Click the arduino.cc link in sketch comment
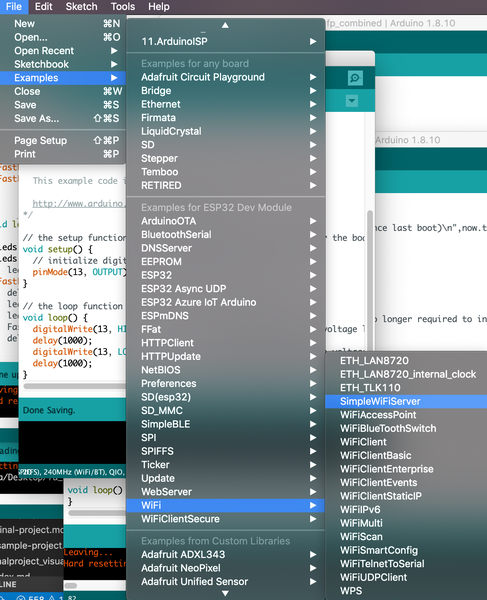Screen dimensions: 487x600 (x=78, y=204)
